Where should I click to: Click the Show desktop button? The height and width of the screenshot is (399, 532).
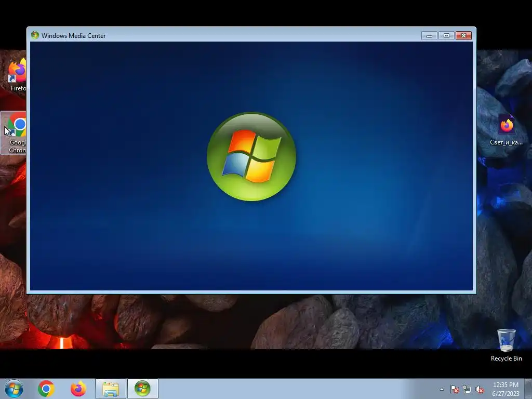click(528, 389)
